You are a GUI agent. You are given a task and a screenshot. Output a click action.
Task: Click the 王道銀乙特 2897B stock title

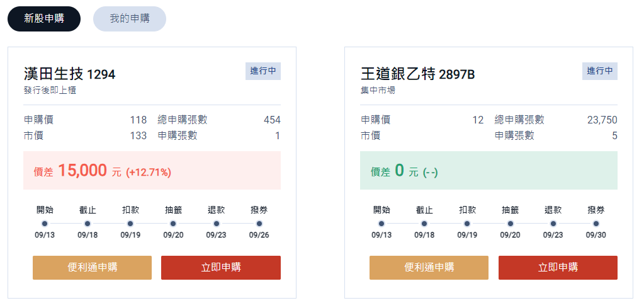418,74
